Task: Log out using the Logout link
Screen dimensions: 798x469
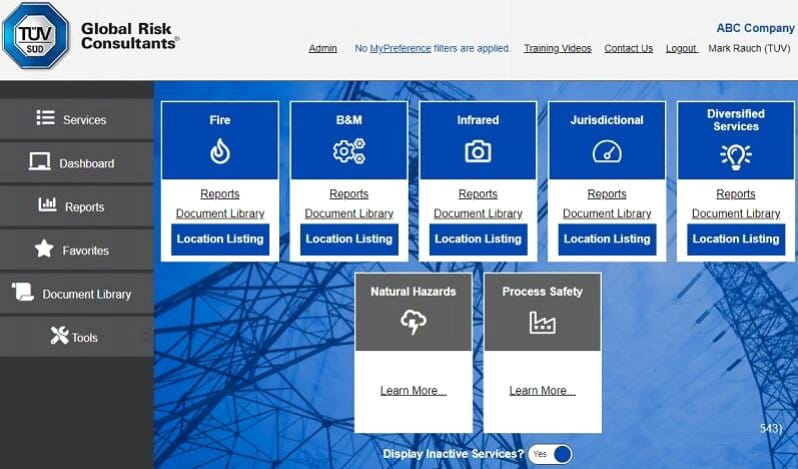Action: pos(681,48)
